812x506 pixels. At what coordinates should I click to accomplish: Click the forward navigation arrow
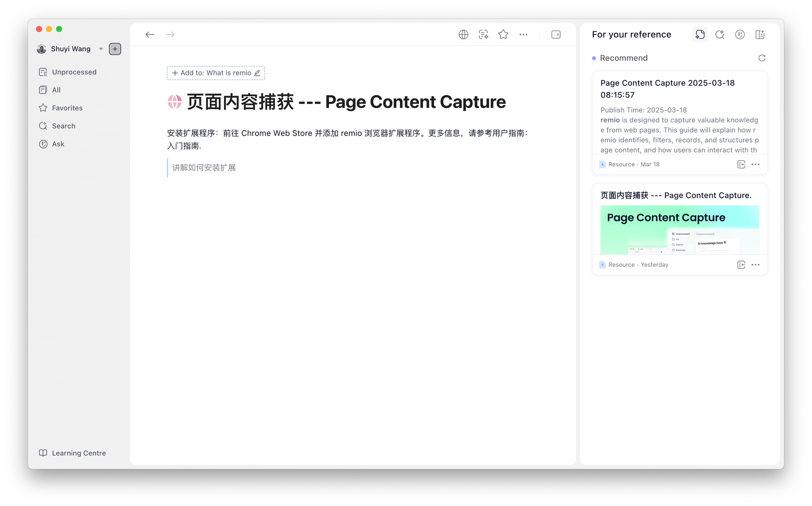[x=170, y=35]
